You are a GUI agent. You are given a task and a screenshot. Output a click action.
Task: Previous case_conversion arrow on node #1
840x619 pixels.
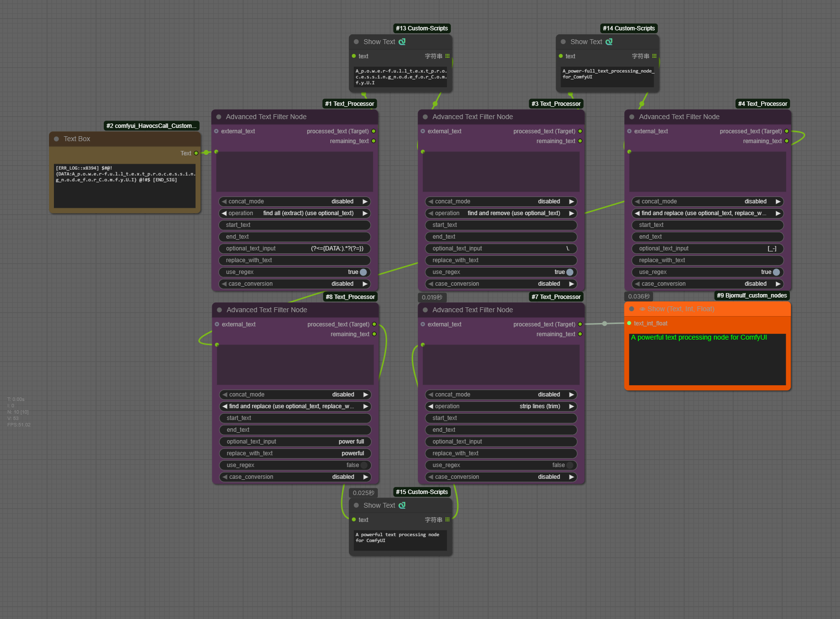[224, 284]
